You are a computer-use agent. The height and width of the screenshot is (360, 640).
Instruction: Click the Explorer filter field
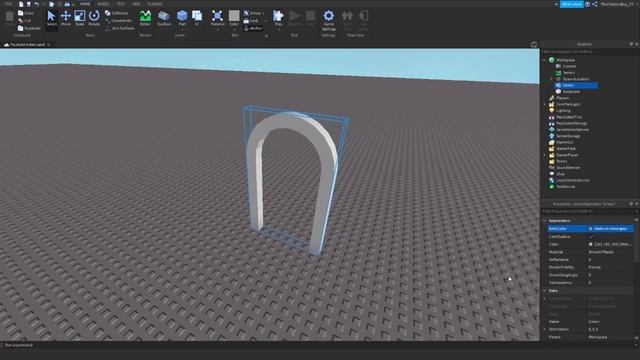tap(590, 52)
